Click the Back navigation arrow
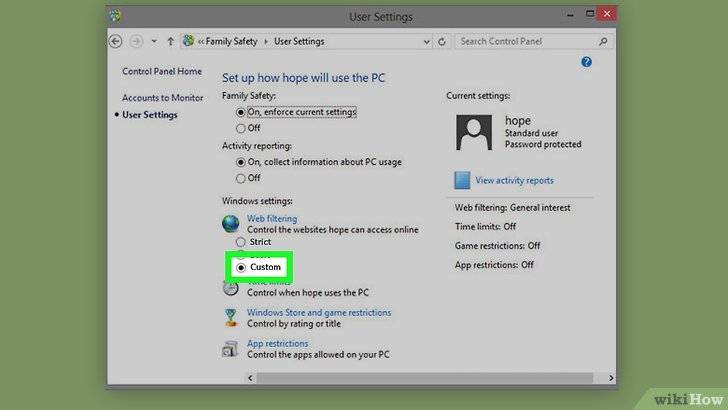Image resolution: width=728 pixels, height=410 pixels. 116,42
